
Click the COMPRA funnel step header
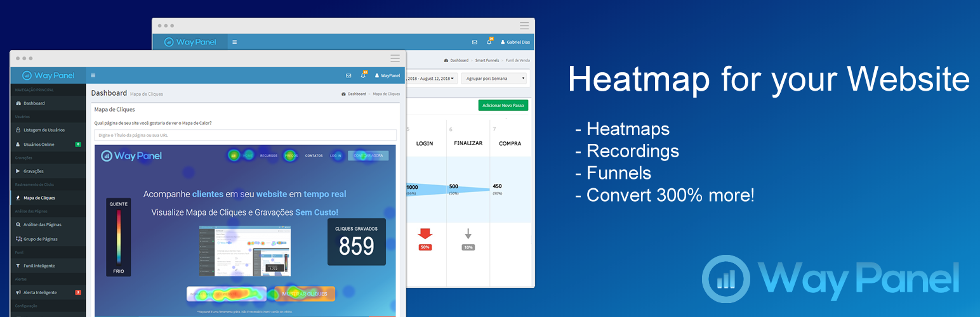[x=510, y=143]
